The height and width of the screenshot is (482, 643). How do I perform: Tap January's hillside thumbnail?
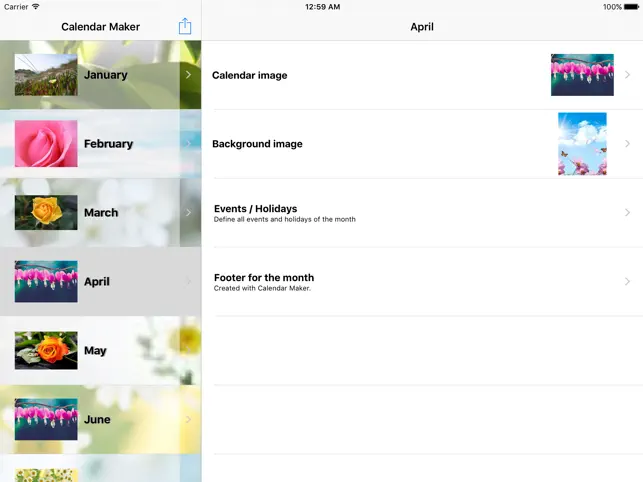pos(46,75)
